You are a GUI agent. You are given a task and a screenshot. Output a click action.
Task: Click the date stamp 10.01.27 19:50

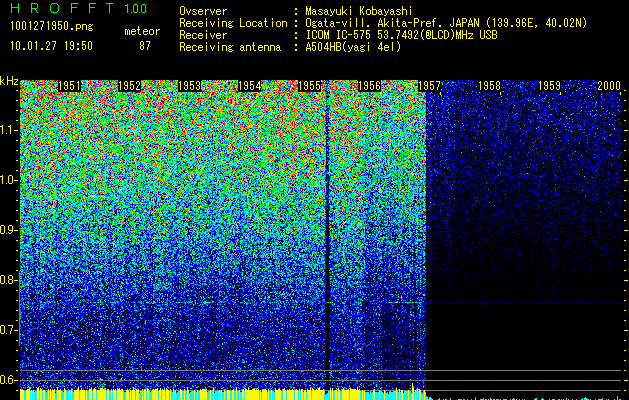click(x=51, y=45)
